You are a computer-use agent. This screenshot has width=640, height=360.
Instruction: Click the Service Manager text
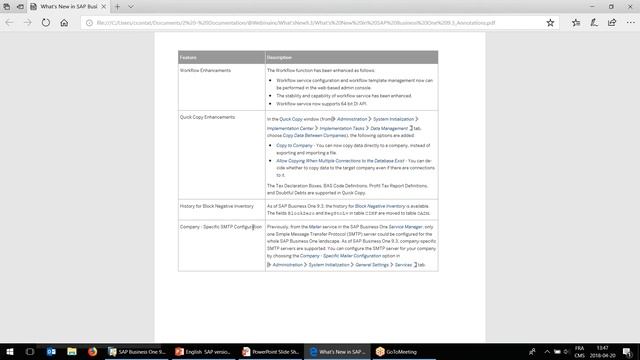tap(405, 227)
